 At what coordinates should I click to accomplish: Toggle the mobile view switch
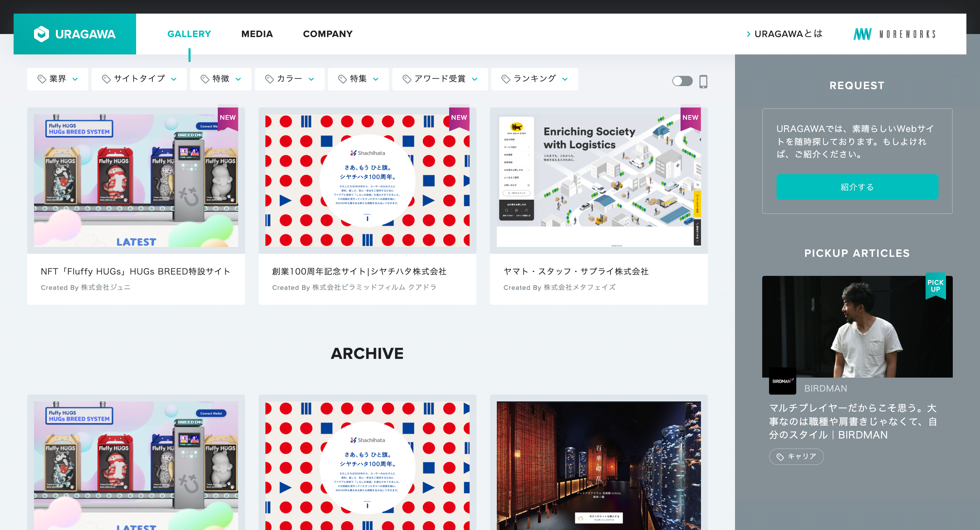[x=682, y=81]
